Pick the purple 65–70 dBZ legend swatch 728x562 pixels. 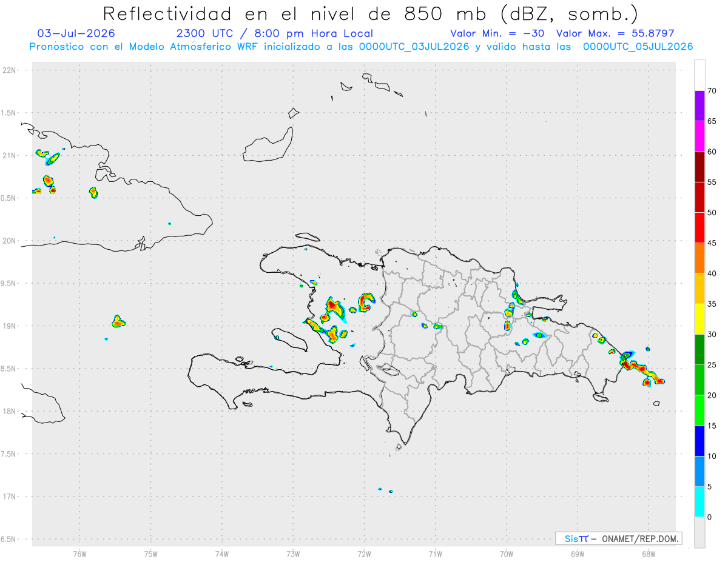[699, 106]
